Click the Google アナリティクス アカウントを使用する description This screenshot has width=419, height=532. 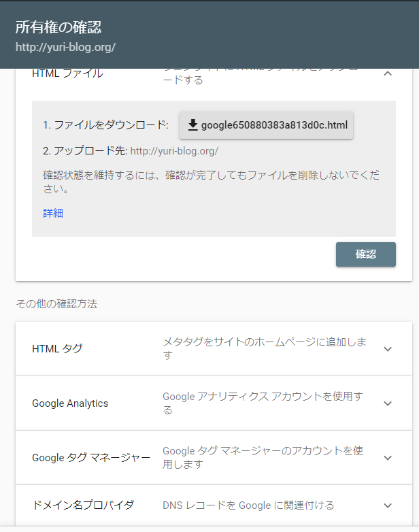point(263,403)
